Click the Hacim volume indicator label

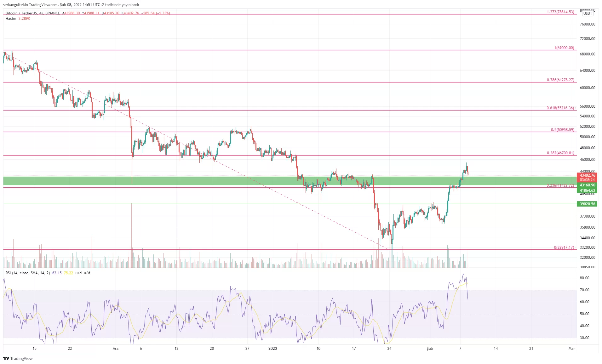pyautogui.click(x=11, y=19)
